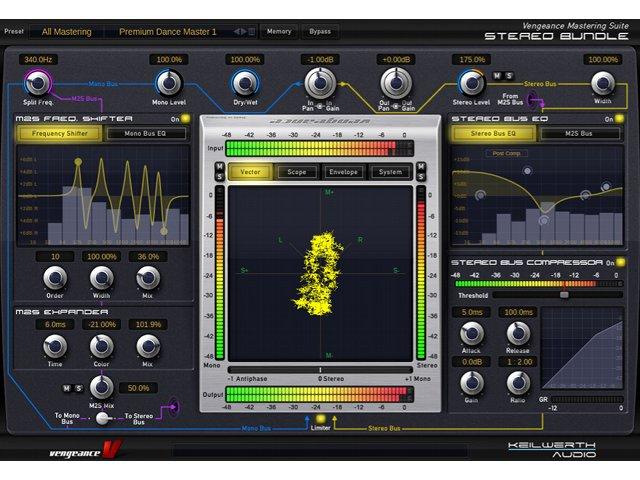Click the top-right Width knob

click(603, 83)
